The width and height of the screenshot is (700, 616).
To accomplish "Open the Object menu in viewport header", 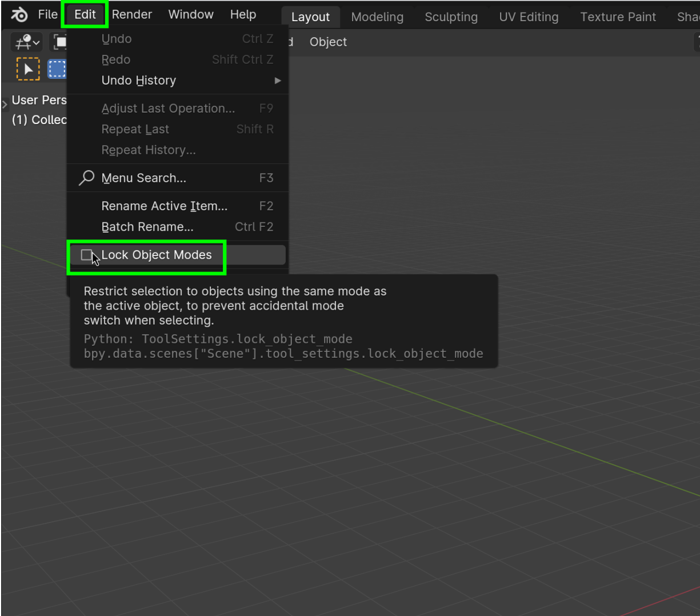I will (x=328, y=42).
